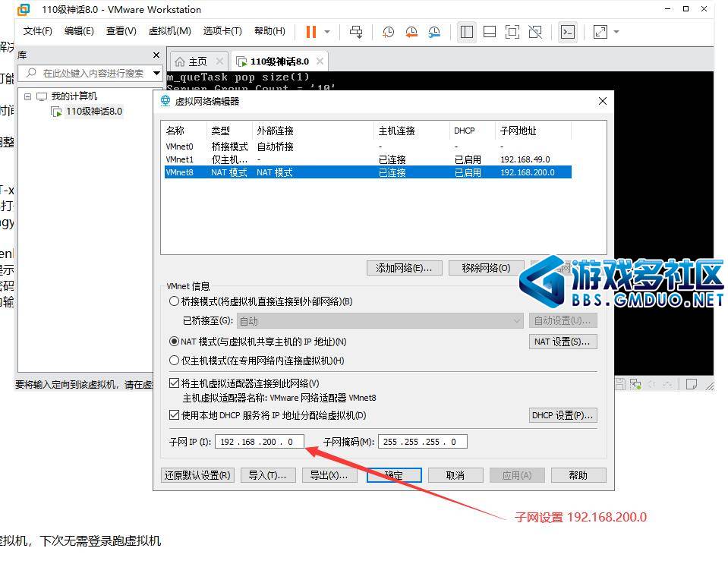Viewport: 728px width, 564px height.
Task: Click the 子网掩码 input field
Action: (x=423, y=442)
